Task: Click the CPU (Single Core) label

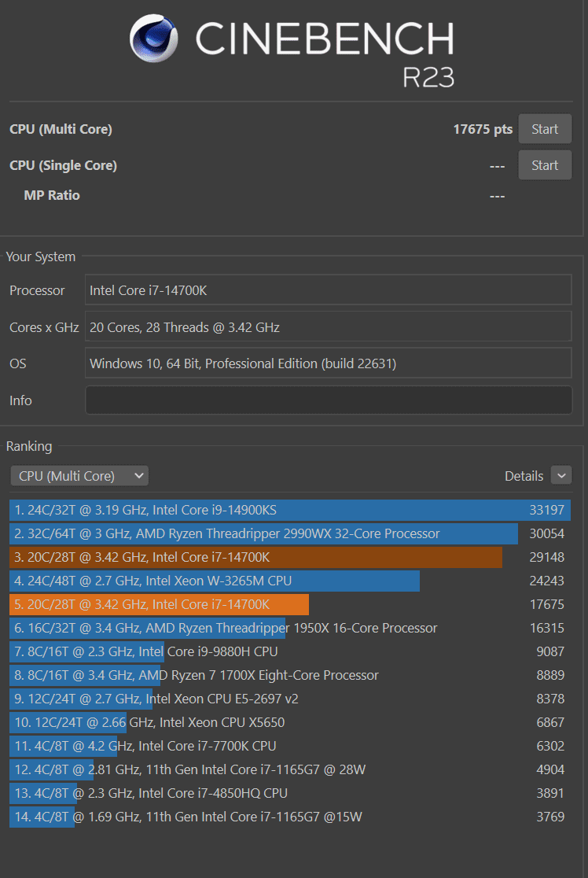Action: [63, 166]
